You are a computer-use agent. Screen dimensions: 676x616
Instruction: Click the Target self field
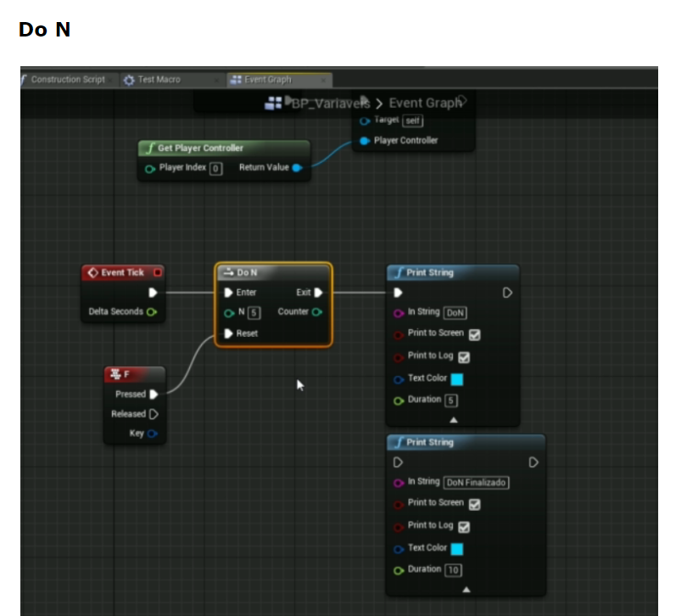[412, 120]
